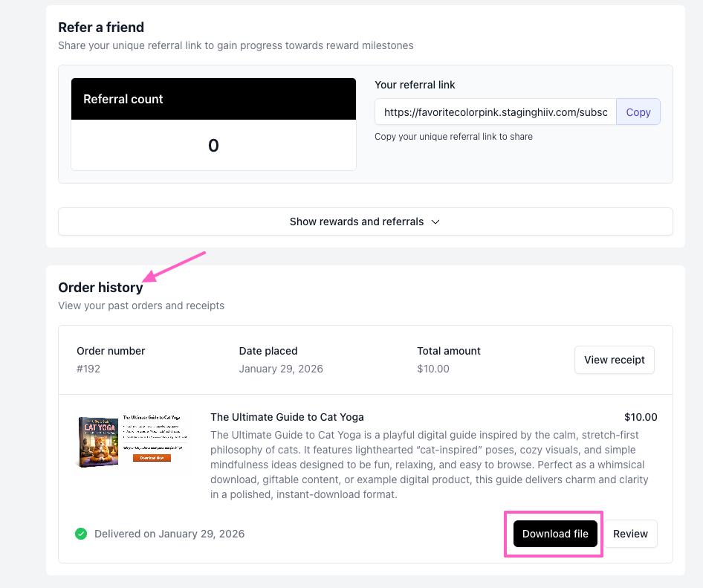Copy the referral link
Viewport: 703px width, 588px height.
[638, 112]
